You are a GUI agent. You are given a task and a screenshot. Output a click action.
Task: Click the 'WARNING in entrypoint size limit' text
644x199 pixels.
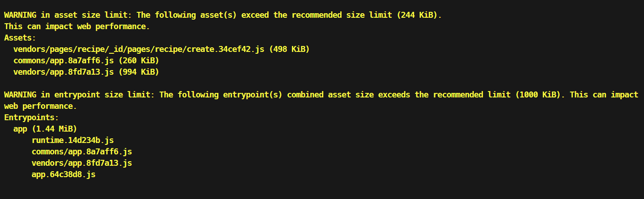(x=79, y=95)
